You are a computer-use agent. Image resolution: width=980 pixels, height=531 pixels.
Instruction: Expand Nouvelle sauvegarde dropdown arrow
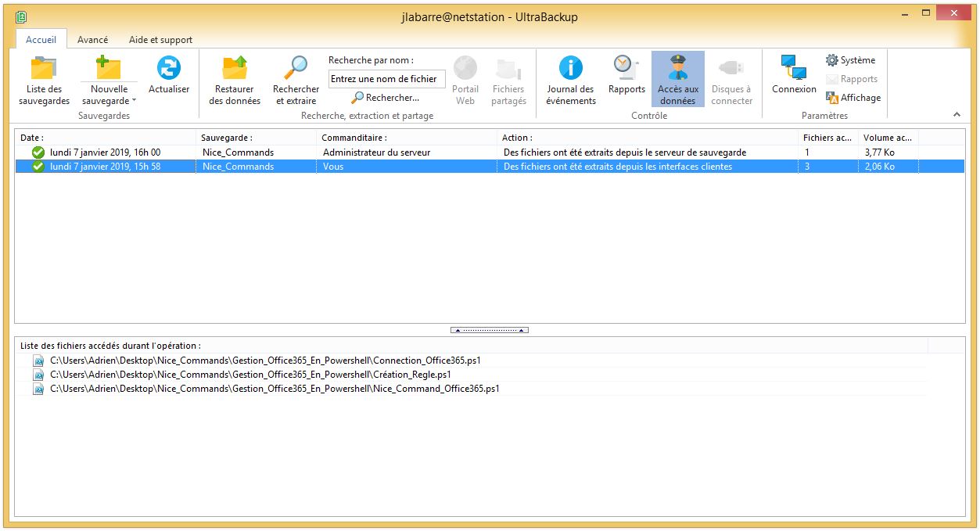pyautogui.click(x=134, y=101)
